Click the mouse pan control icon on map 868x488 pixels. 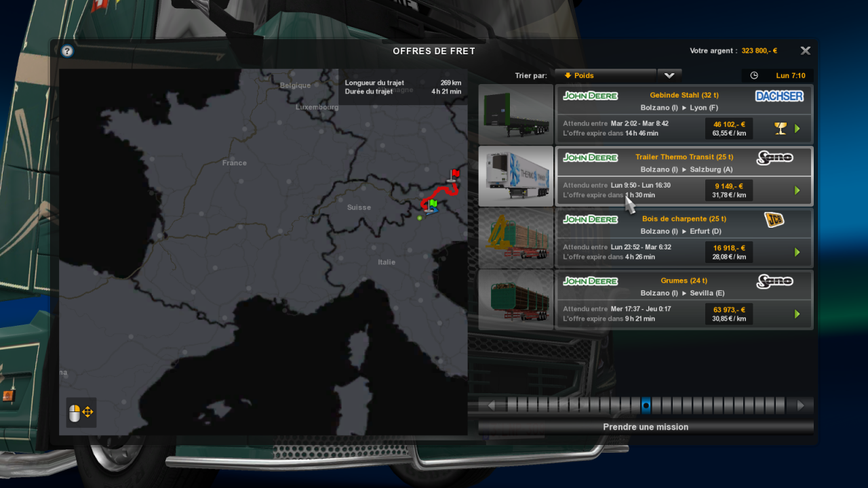[x=81, y=412]
